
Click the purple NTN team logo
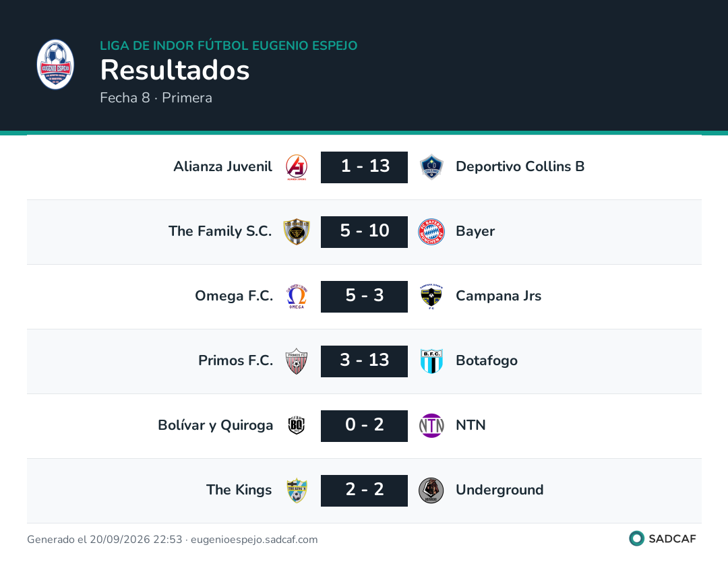click(x=431, y=426)
